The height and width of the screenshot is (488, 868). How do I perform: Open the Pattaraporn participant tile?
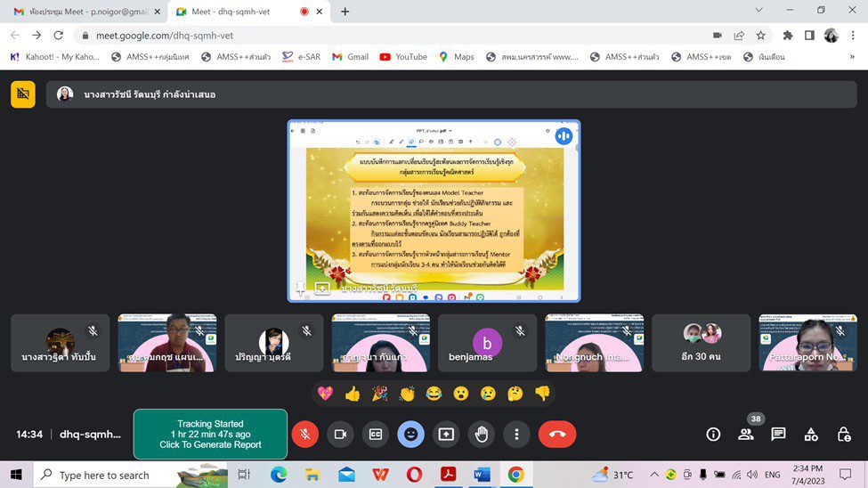[x=807, y=343]
